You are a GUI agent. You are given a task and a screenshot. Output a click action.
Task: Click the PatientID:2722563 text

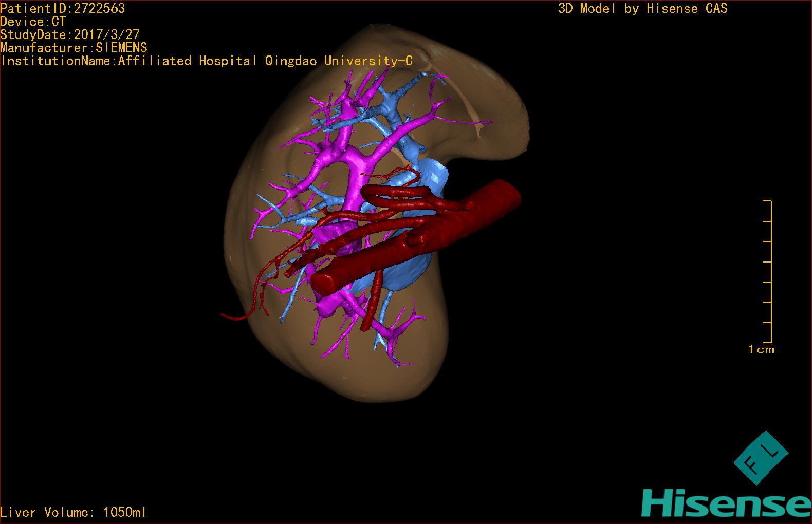pyautogui.click(x=62, y=9)
